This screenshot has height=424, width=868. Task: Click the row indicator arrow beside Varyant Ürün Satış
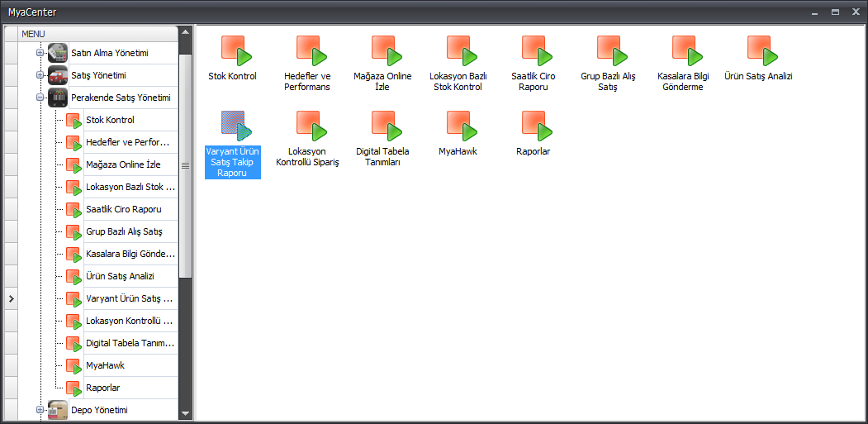pyautogui.click(x=11, y=298)
